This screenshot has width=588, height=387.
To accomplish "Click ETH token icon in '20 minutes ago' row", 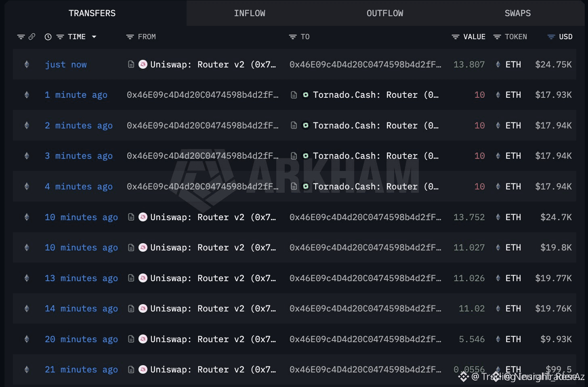I will [x=498, y=339].
